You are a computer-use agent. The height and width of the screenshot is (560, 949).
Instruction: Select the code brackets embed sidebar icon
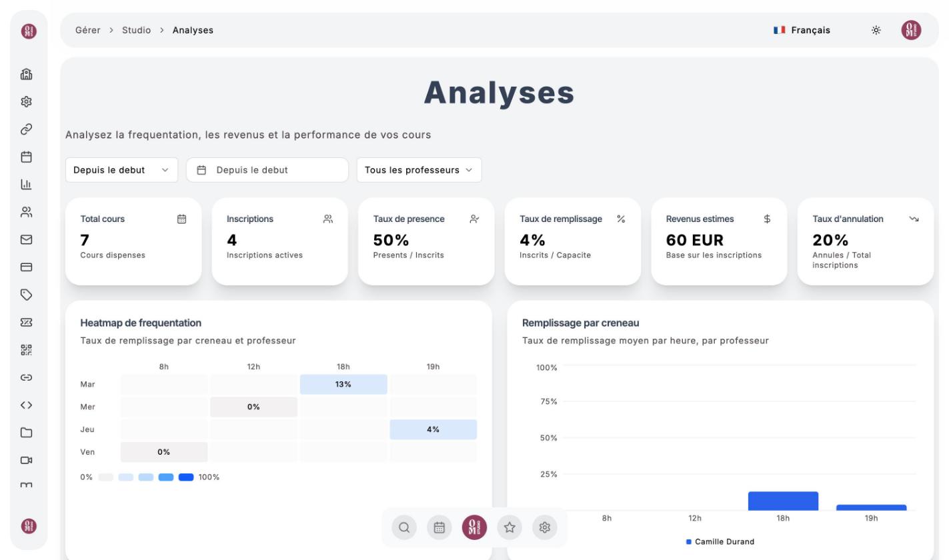pyautogui.click(x=26, y=405)
